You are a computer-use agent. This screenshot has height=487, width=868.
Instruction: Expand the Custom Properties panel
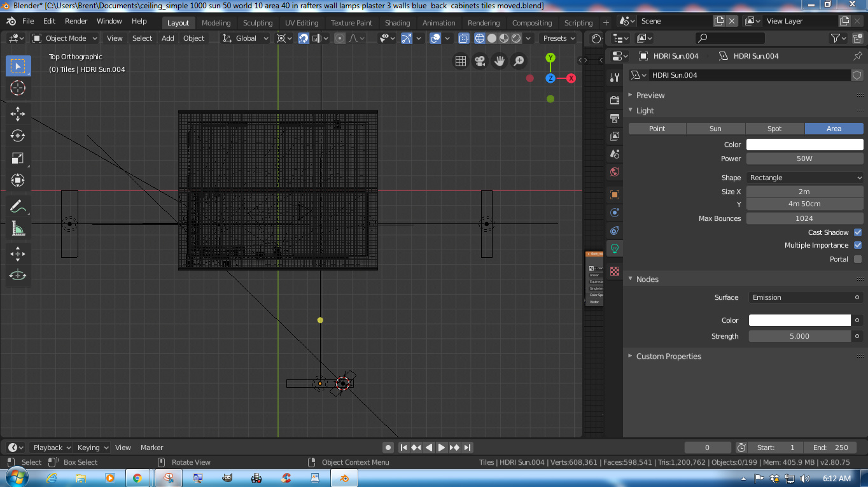pyautogui.click(x=668, y=356)
